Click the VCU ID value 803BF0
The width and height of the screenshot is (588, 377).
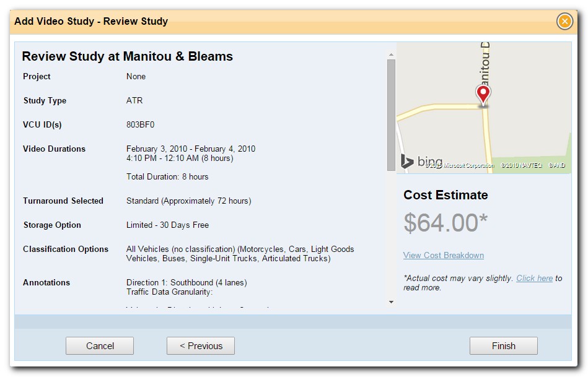[x=141, y=124]
